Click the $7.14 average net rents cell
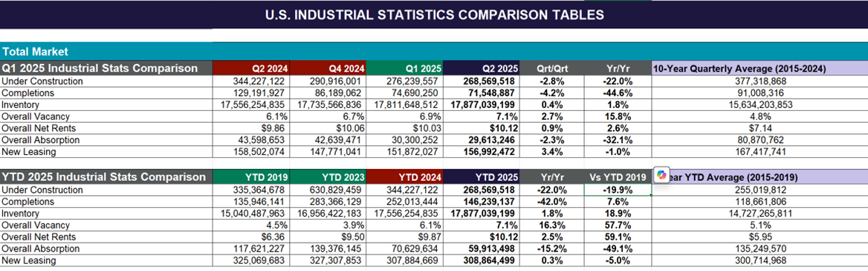Screen dimensions: 868x271 coord(759,128)
